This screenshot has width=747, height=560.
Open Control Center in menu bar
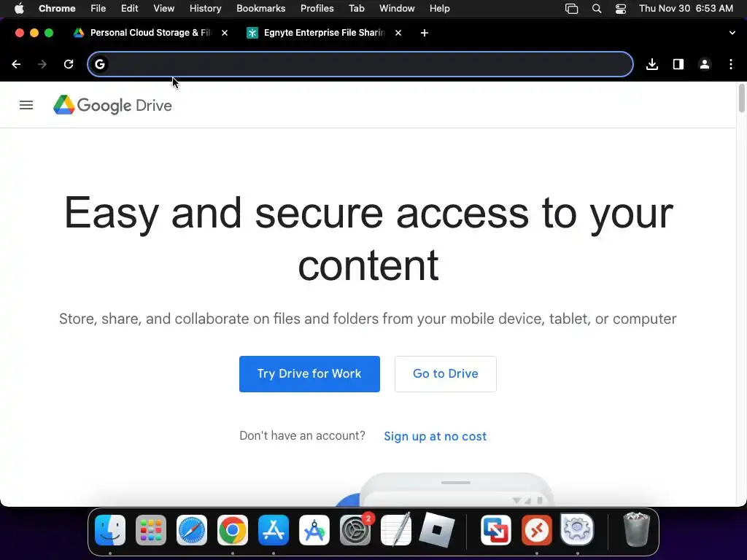pyautogui.click(x=621, y=9)
